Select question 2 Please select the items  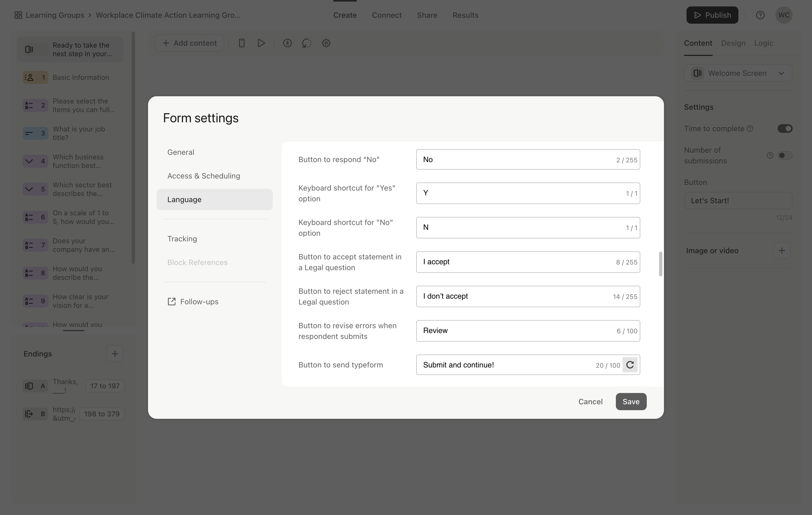(70, 106)
